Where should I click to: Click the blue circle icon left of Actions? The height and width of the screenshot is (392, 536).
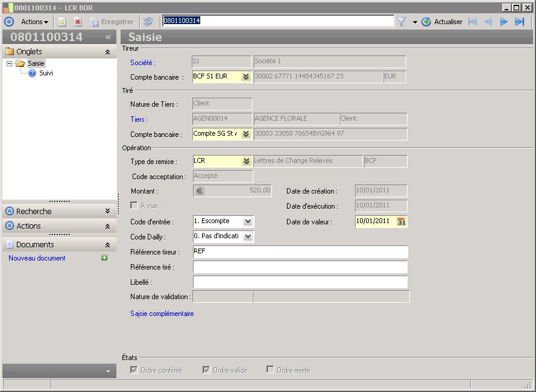pyautogui.click(x=9, y=22)
